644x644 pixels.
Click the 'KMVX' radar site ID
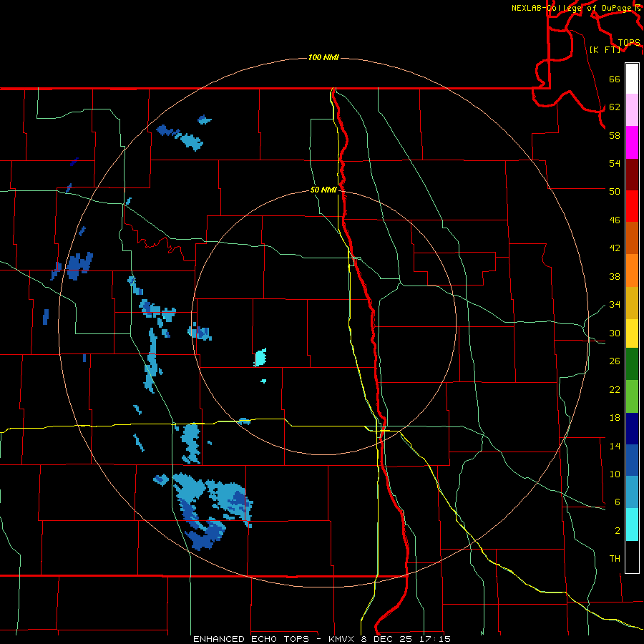coord(342,639)
